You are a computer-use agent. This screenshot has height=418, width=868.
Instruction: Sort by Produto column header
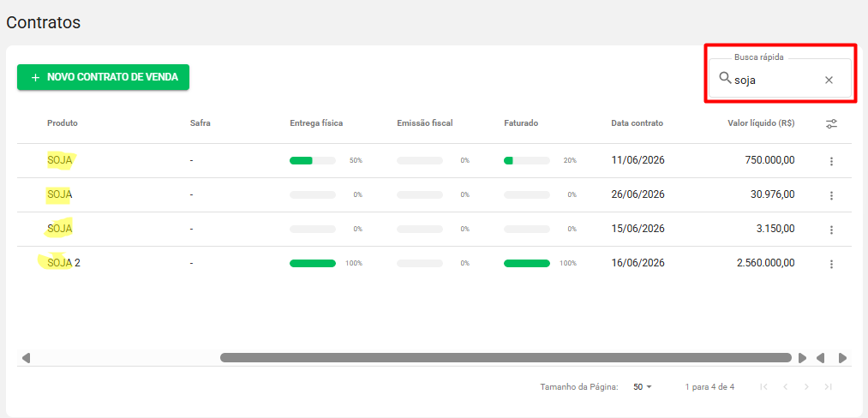pos(63,122)
